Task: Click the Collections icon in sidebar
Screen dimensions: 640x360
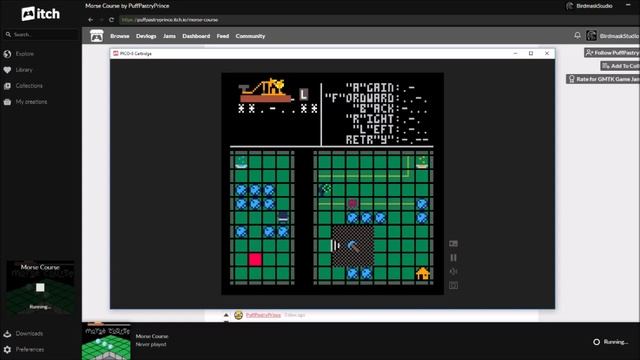Action: [x=7, y=86]
